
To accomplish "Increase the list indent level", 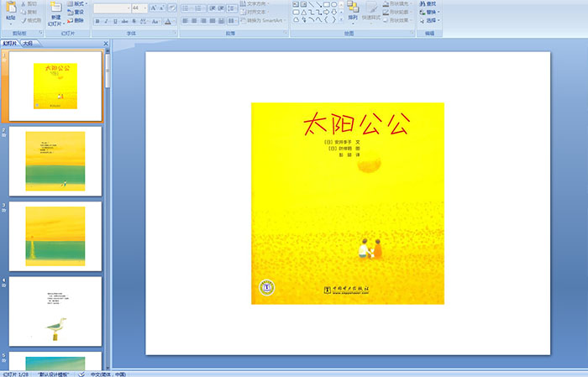I will tap(222, 8).
